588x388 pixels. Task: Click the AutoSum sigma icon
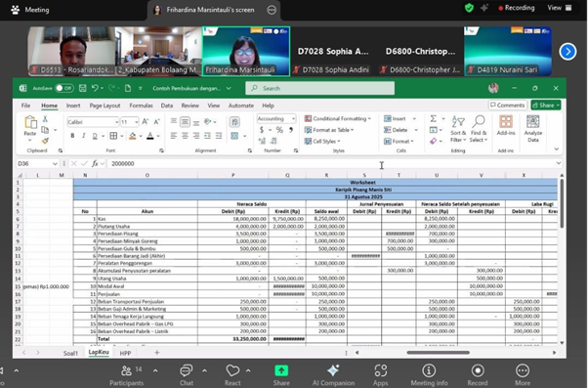[433, 118]
